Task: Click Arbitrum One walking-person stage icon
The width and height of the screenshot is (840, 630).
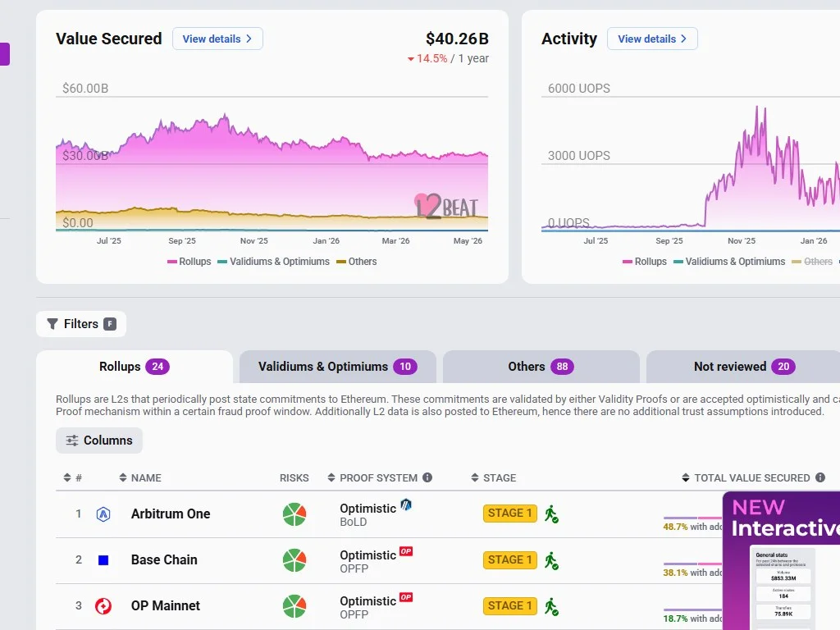Action: (551, 514)
